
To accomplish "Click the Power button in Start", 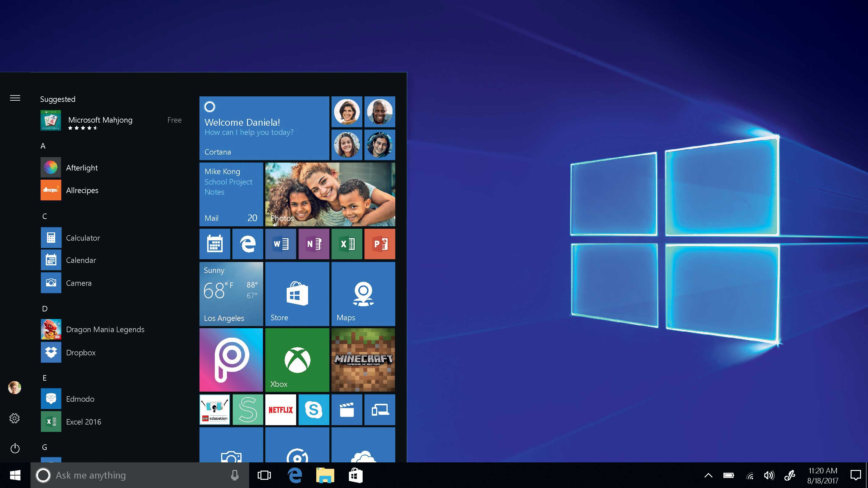I will [15, 448].
